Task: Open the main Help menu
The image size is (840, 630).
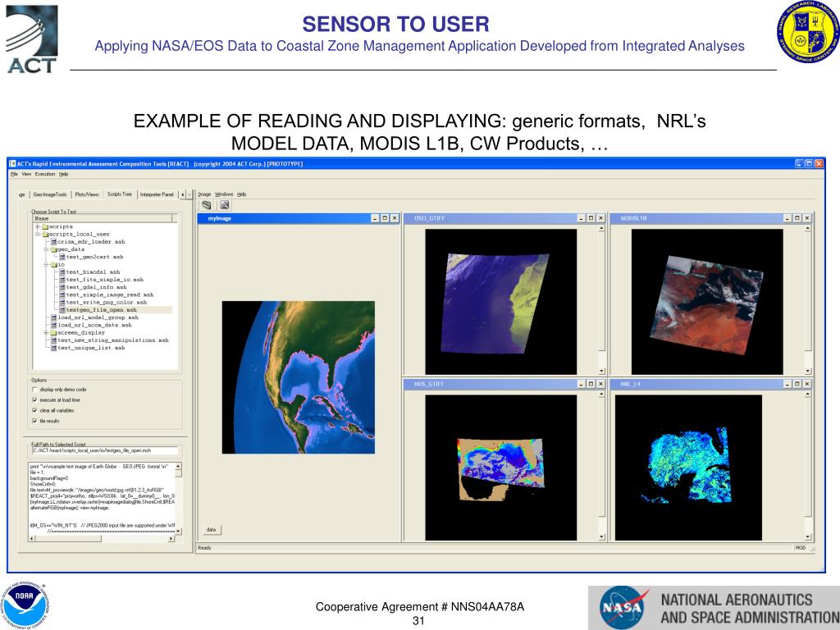Action: [64, 174]
